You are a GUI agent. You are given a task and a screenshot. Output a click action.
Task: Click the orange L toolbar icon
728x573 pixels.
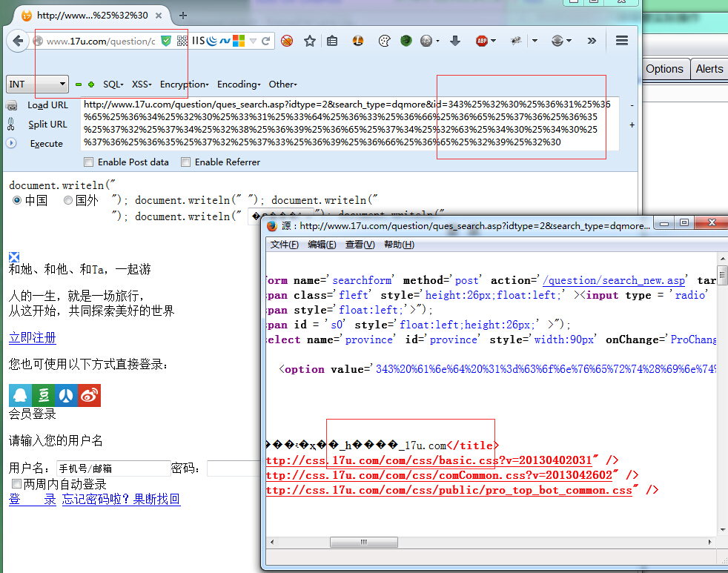pyautogui.click(x=358, y=41)
